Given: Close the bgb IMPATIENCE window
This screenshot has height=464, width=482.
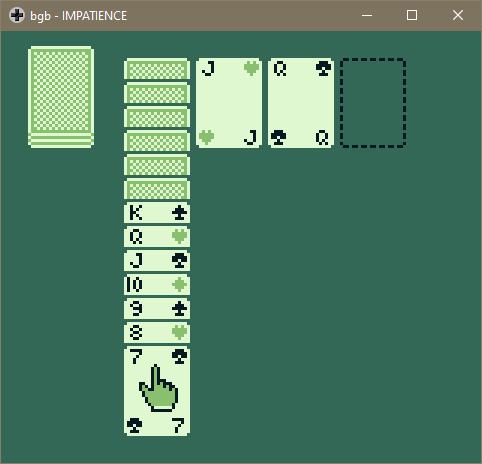Looking at the screenshot, I should 458,15.
